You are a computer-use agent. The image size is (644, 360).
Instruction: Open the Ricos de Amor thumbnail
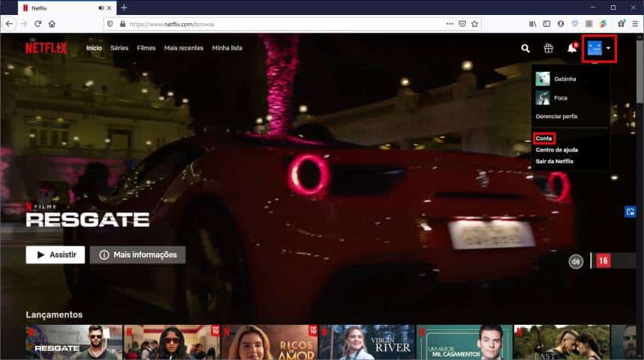click(x=270, y=342)
